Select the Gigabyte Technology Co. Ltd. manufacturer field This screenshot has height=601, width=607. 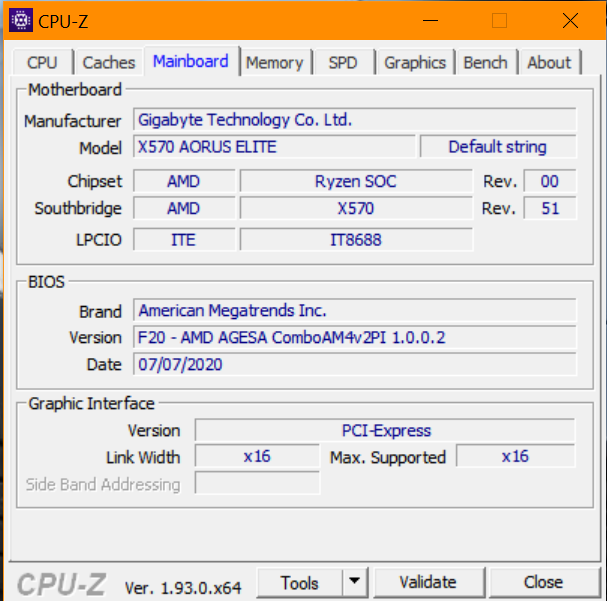(355, 120)
